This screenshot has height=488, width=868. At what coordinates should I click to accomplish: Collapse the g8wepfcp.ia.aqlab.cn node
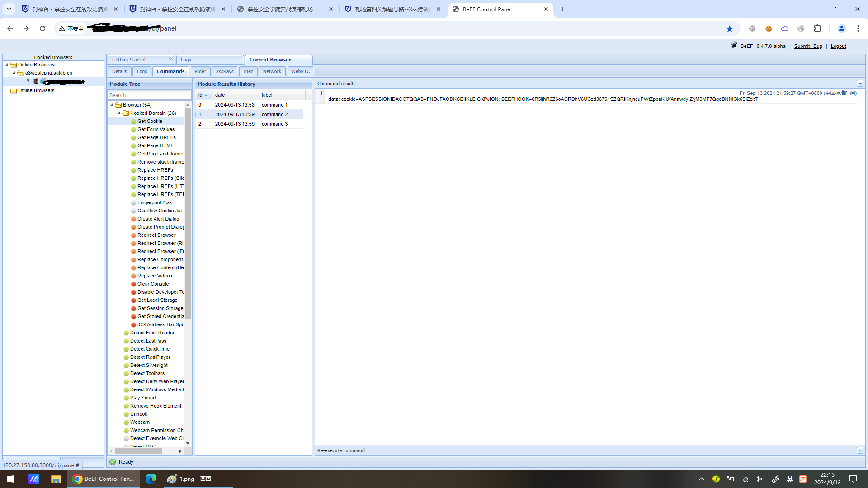pos(14,73)
